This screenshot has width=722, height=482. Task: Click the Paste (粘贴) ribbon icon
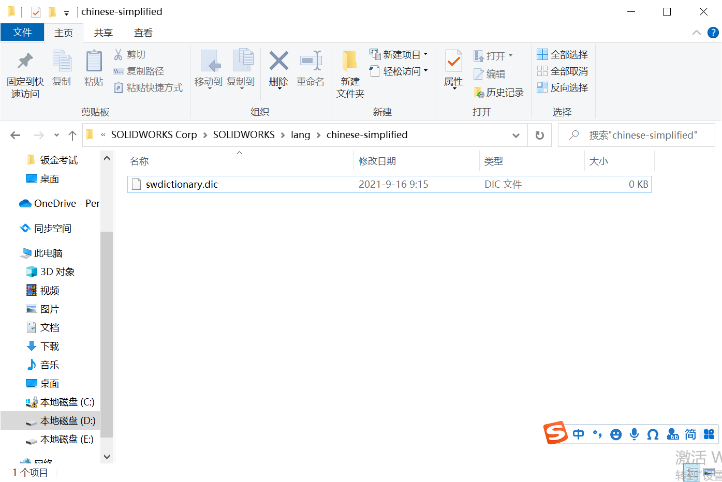tap(94, 61)
